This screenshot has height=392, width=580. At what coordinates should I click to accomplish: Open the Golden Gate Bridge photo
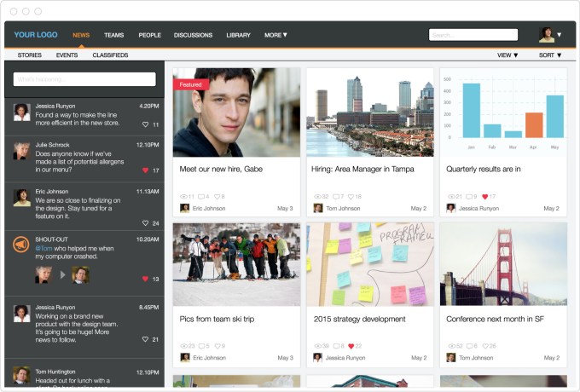pyautogui.click(x=503, y=264)
